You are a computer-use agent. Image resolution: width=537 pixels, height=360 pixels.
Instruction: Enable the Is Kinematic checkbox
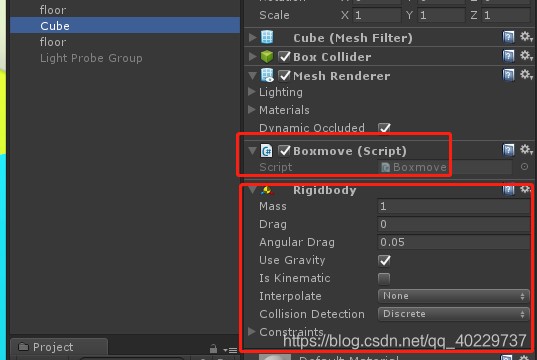click(384, 278)
